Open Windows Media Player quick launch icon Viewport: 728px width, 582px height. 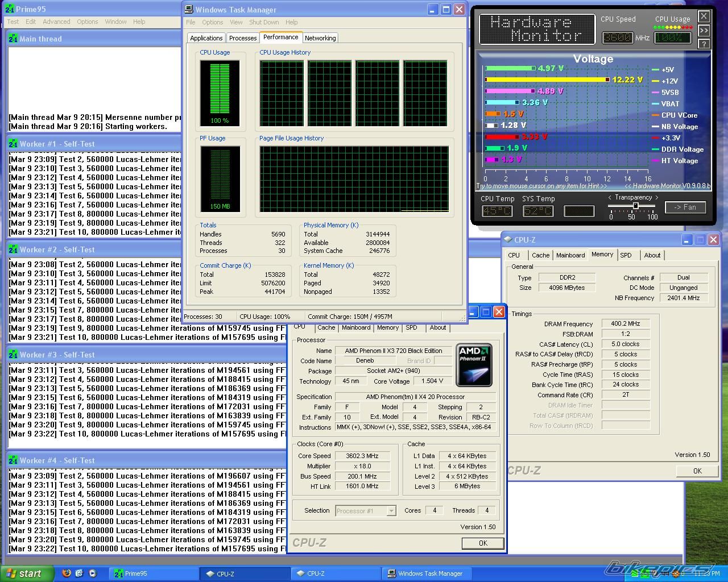click(92, 573)
